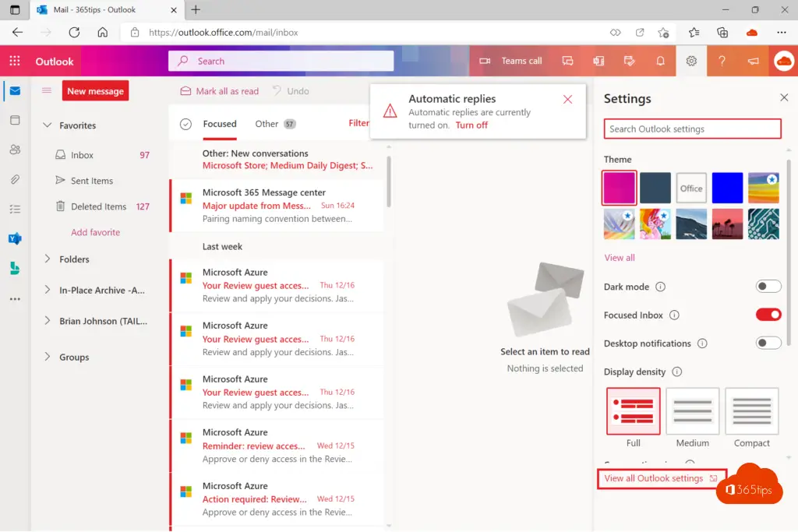Viewport: 798px width, 532px height.
Task: Click the main Search box
Action: pyautogui.click(x=281, y=61)
